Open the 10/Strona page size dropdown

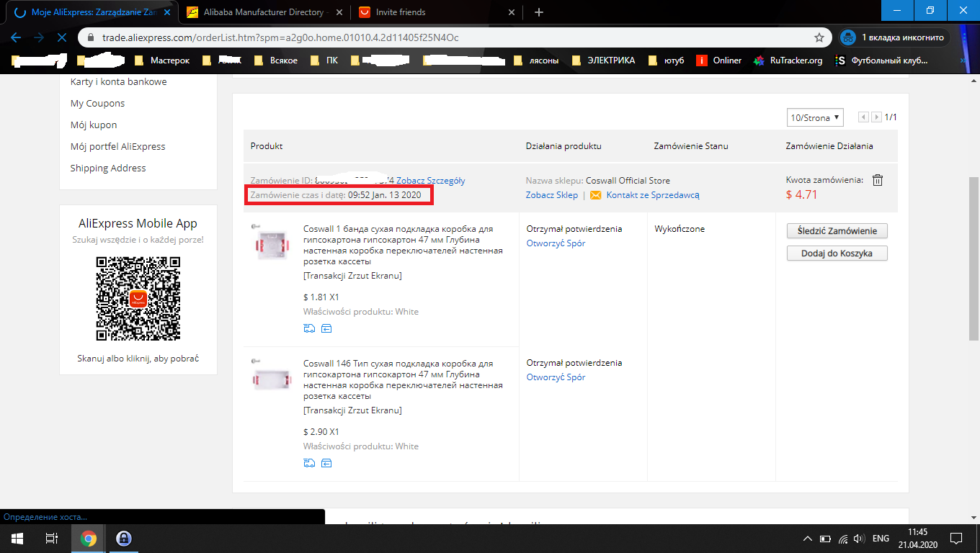pos(815,117)
